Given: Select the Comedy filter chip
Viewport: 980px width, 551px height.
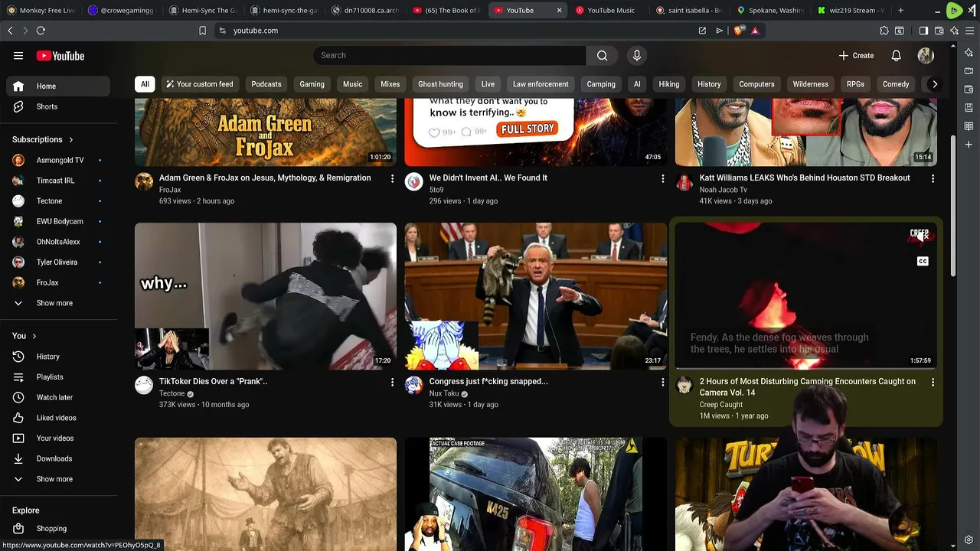Looking at the screenshot, I should [x=896, y=84].
